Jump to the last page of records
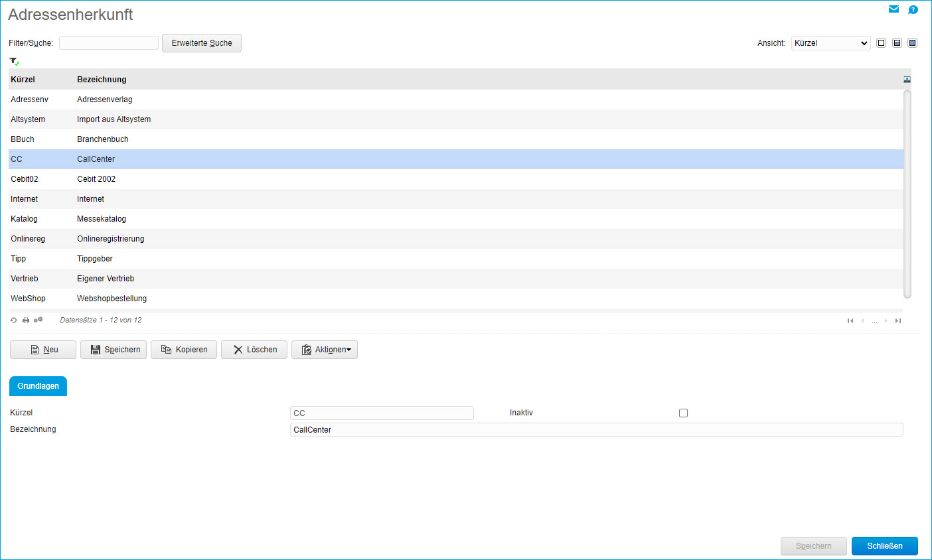 (x=898, y=321)
